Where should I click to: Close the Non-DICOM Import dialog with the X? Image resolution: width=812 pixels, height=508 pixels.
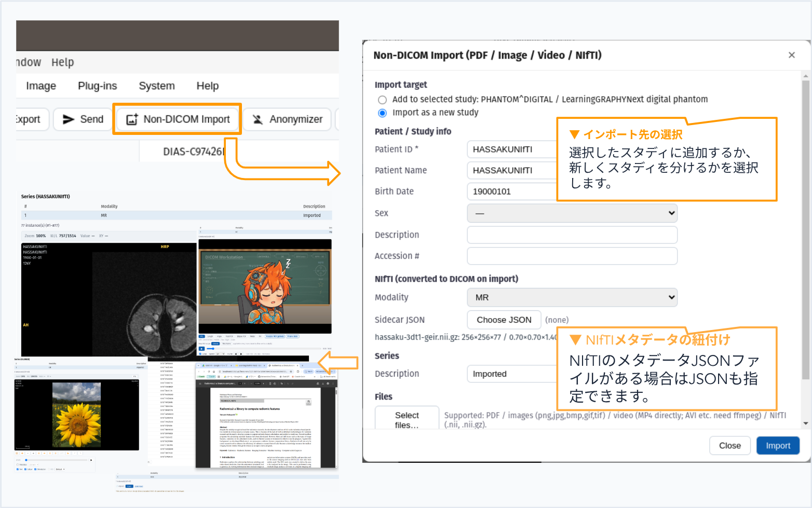pyautogui.click(x=791, y=55)
